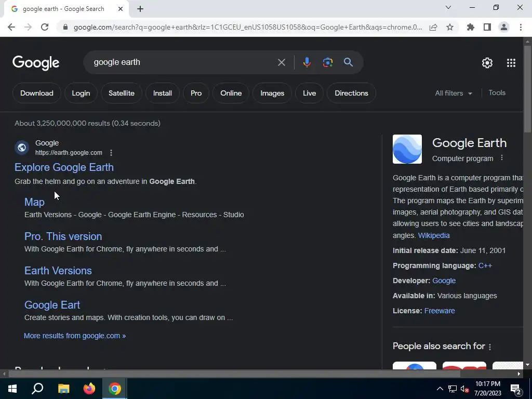Open the Windows Start menu
The image size is (532, 399).
[x=12, y=389]
